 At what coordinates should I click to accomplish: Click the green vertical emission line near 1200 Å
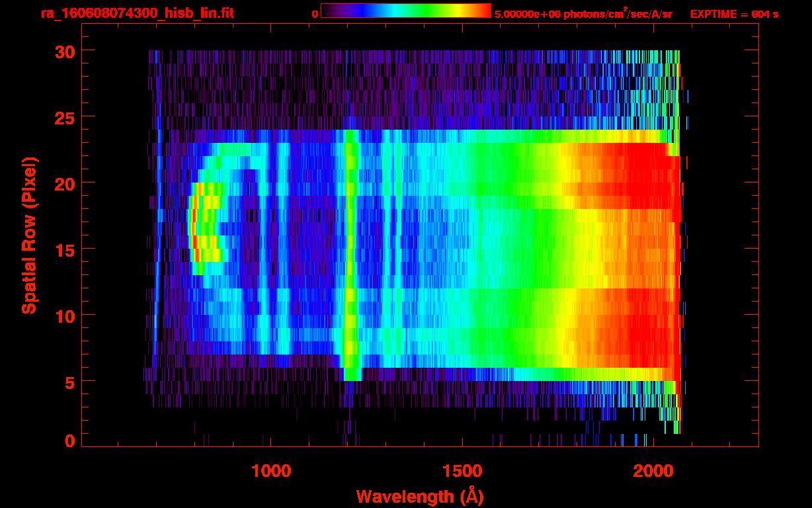click(350, 251)
